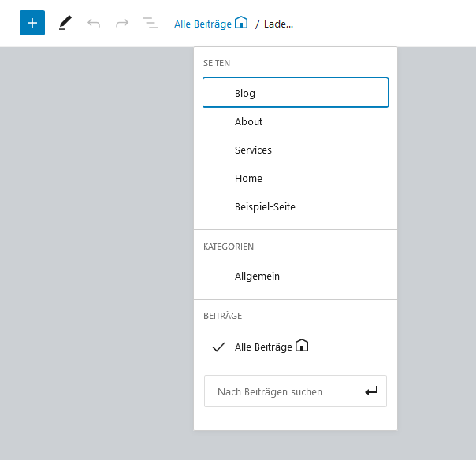Click the undo arrow icon
Image resolution: width=476 pixels, height=460 pixels.
click(94, 23)
